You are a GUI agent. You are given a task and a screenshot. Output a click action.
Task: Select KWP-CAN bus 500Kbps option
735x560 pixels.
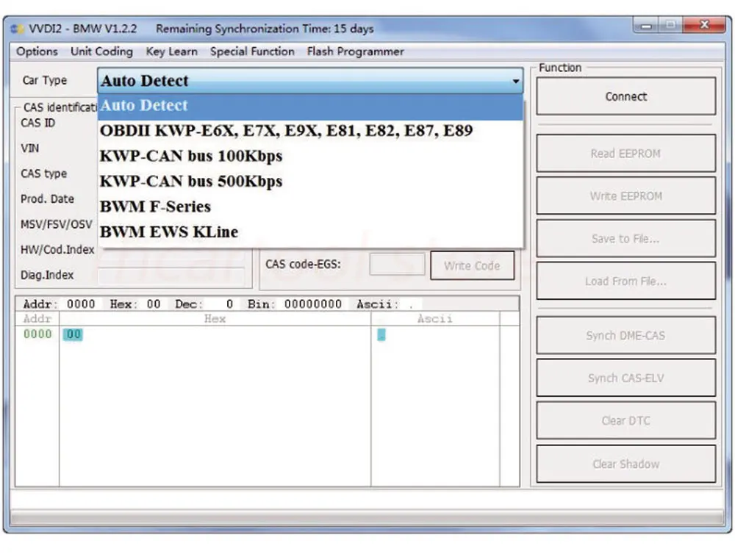pyautogui.click(x=310, y=182)
